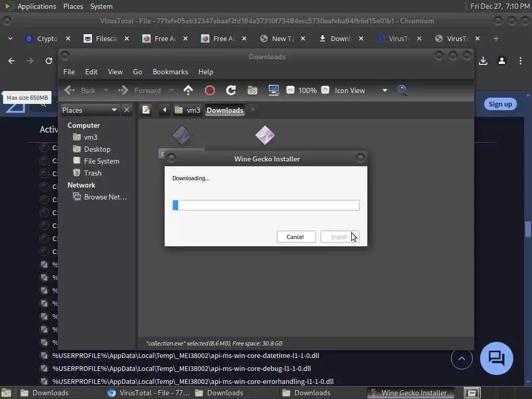
Task: Open the System menu in top panel
Action: pyautogui.click(x=101, y=6)
